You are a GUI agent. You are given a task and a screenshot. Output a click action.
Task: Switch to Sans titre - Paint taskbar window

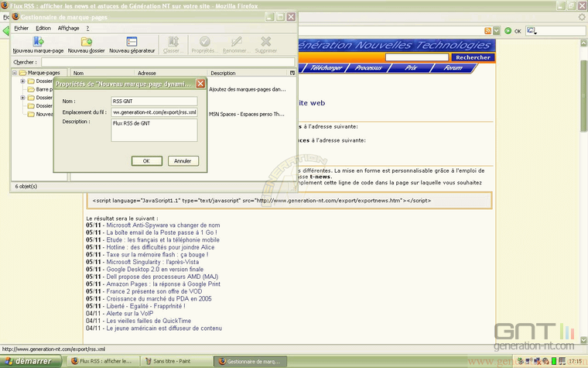pyautogui.click(x=176, y=361)
